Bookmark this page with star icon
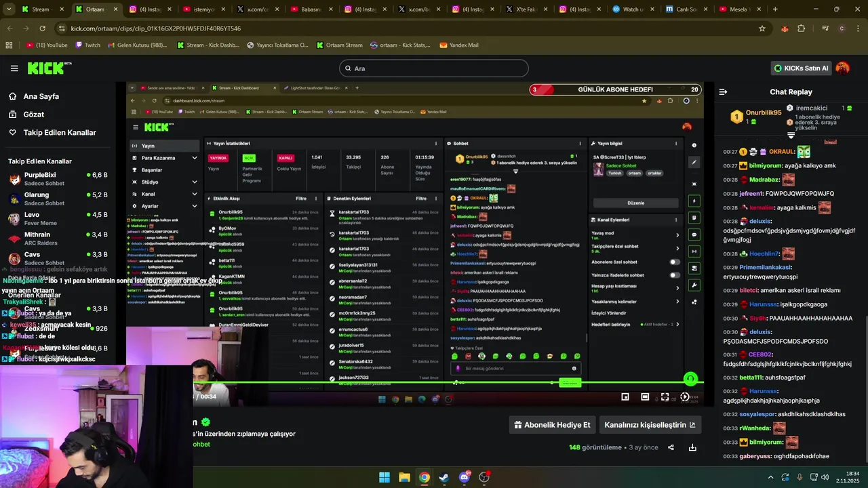 point(762,28)
